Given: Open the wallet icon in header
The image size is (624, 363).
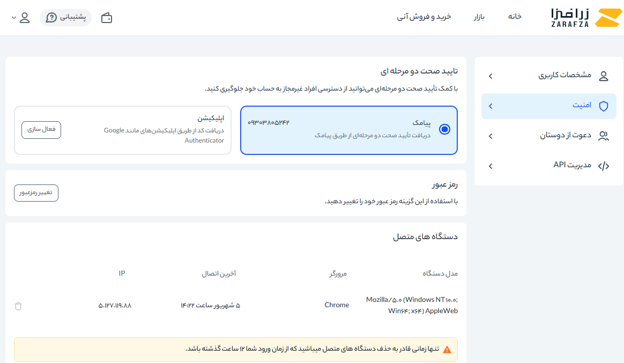Looking at the screenshot, I should coord(107,18).
